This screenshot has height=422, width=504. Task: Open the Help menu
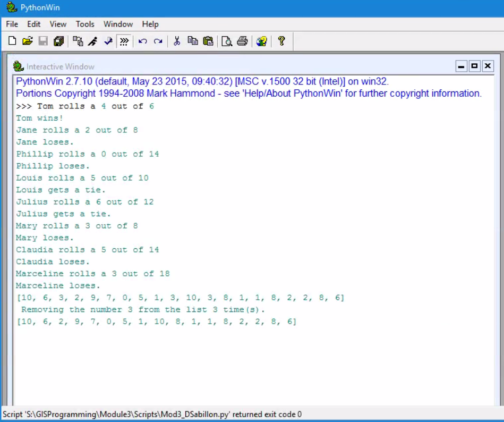[x=150, y=24]
